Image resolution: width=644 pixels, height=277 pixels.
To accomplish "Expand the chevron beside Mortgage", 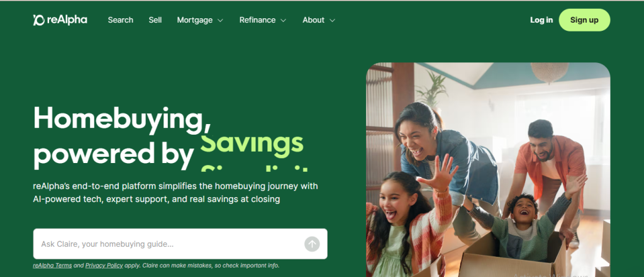I will coord(220,20).
